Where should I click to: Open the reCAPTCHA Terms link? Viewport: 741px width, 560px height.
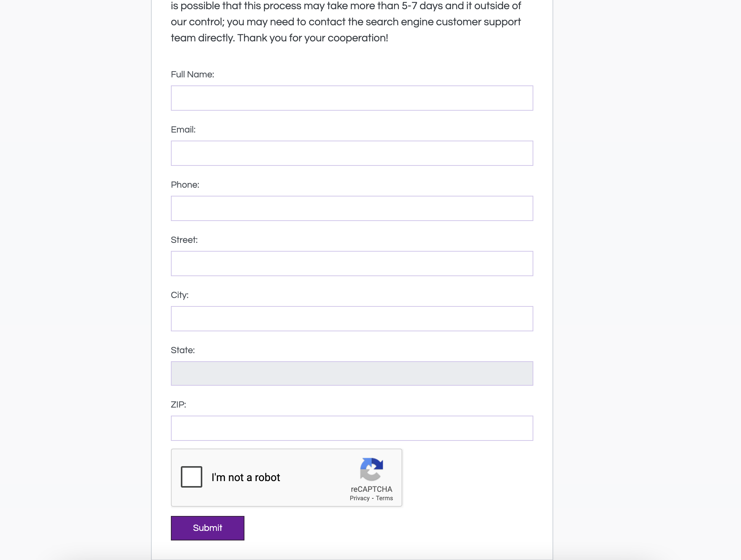(384, 498)
